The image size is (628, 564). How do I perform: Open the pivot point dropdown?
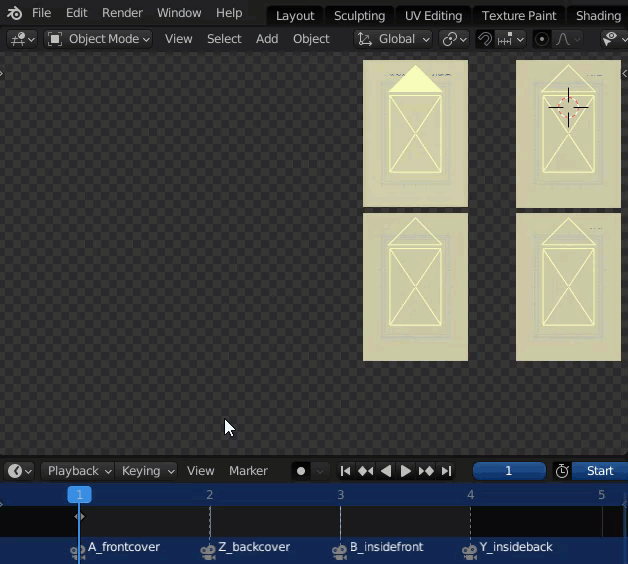(x=454, y=39)
